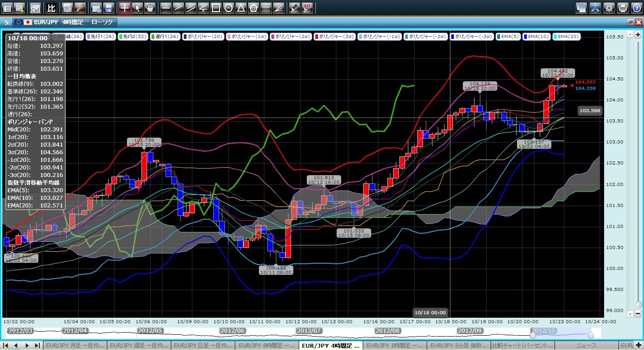Open the calendar (Cal) icon
Viewport: 644px width, 350px height.
35,8
